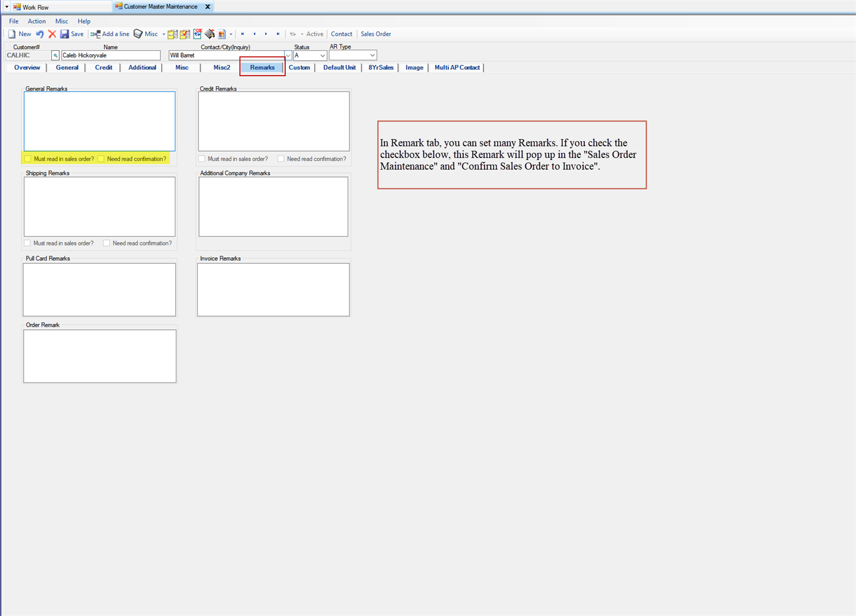The width and height of the screenshot is (856, 616).
Task: Navigate to the last record using the toolbar
Action: click(x=277, y=34)
